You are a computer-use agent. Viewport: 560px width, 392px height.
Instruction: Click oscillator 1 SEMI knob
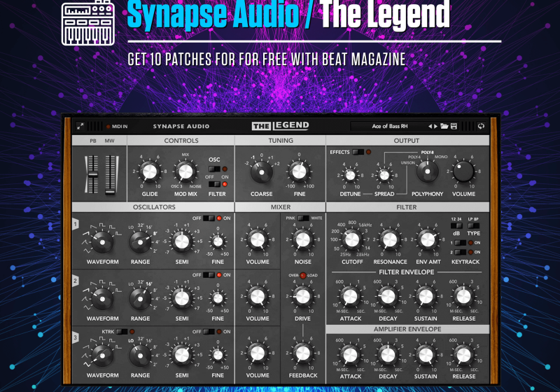pyautogui.click(x=182, y=241)
